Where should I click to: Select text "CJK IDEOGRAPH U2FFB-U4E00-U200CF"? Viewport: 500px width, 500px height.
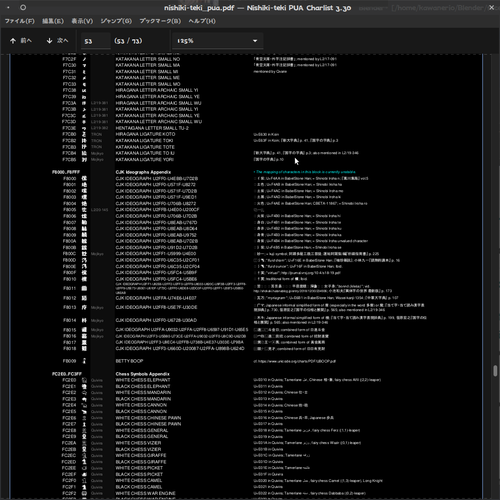[157, 210]
